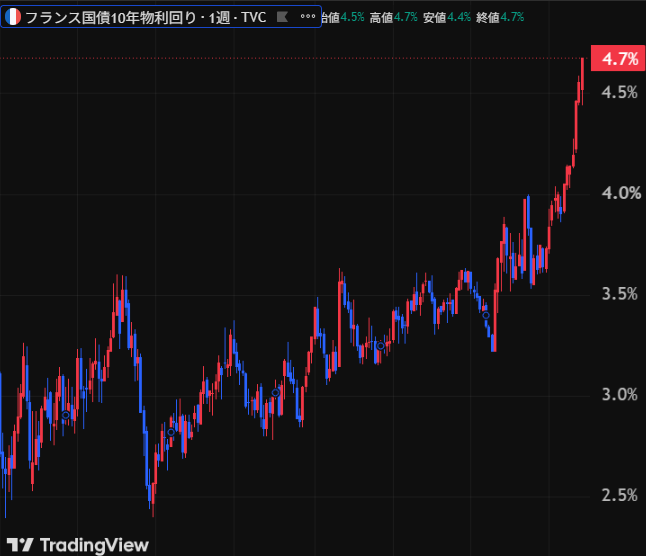
Task: Click the circle event marker before the final rally
Action: [486, 315]
